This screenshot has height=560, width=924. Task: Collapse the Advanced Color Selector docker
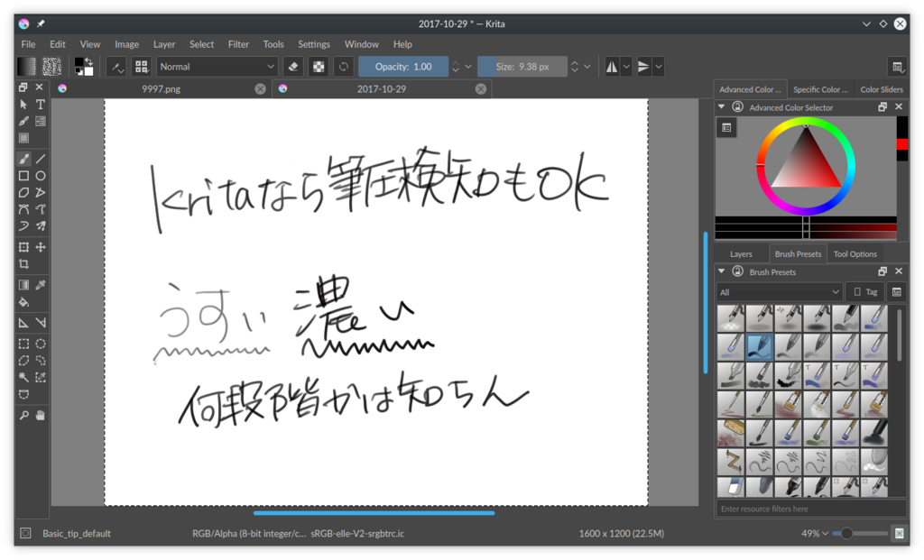coord(721,106)
